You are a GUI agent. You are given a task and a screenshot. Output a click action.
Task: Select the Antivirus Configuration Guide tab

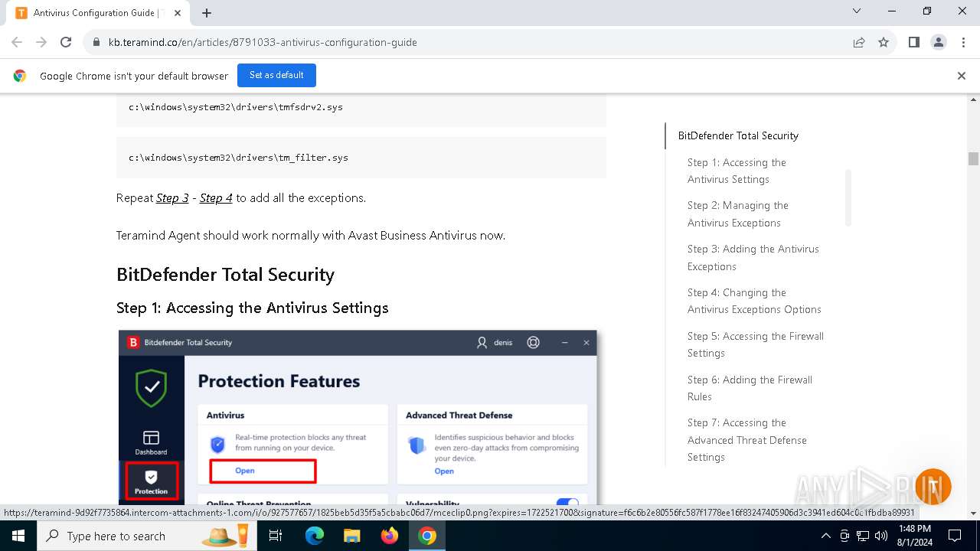[x=100, y=12]
